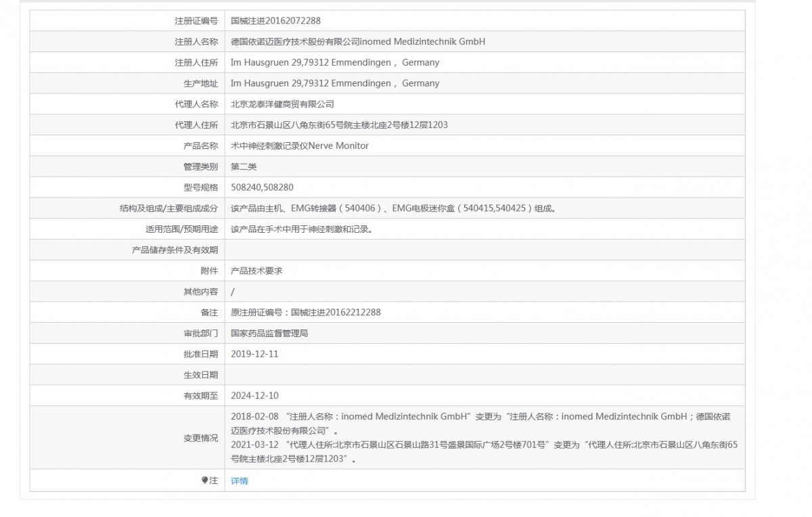Click the bulb icon beside 注 label
Image resolution: width=812 pixels, height=517 pixels.
point(205,480)
